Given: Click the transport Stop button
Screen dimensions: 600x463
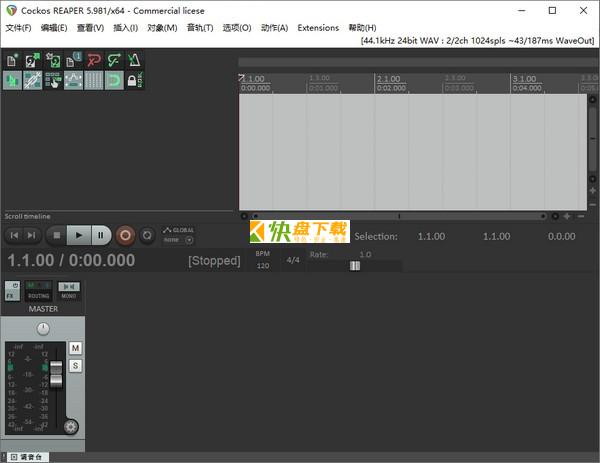Looking at the screenshot, I should pos(57,235).
